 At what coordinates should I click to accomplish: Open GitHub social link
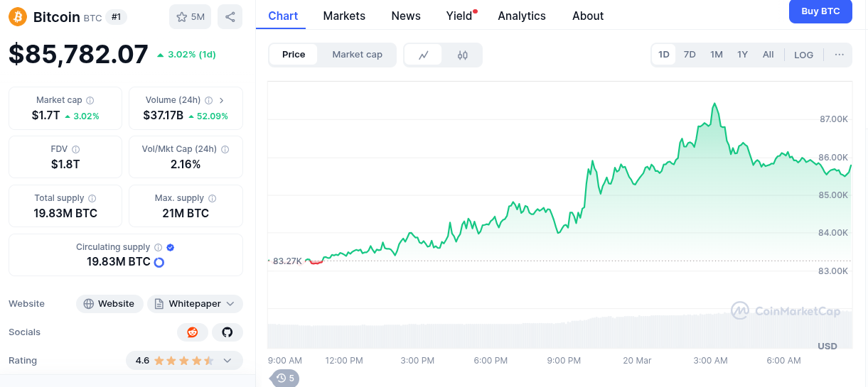click(x=227, y=332)
